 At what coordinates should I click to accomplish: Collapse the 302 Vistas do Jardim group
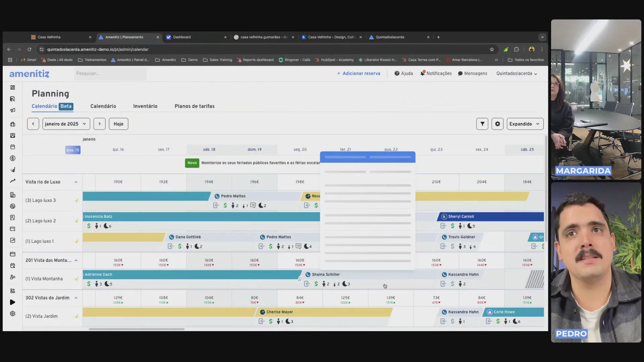(x=76, y=298)
